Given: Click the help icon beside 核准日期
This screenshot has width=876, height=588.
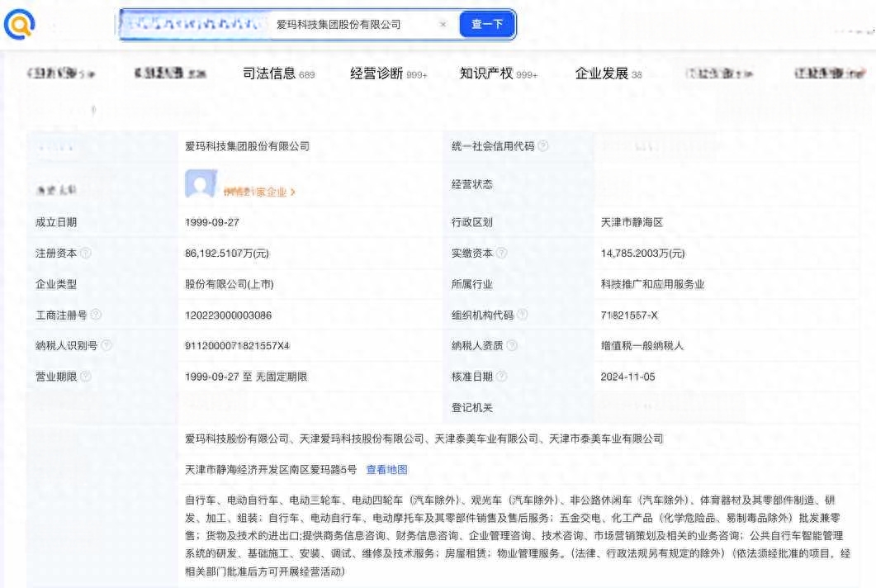Looking at the screenshot, I should [x=502, y=376].
